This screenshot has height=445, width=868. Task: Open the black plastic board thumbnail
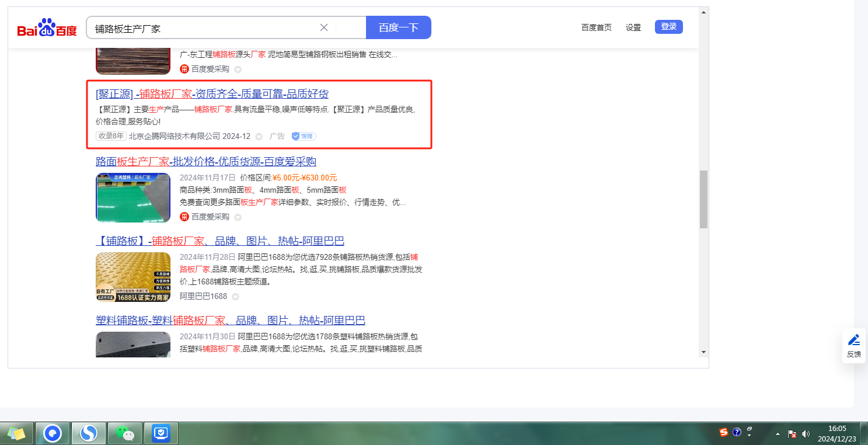[133, 345]
